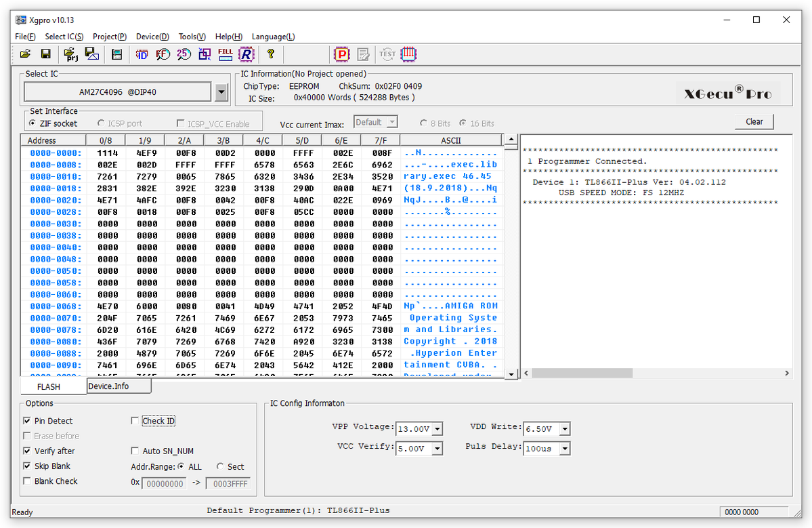Screen dimensions: 812x528
Task: Enable the Check ID checkbox
Action: (135, 421)
